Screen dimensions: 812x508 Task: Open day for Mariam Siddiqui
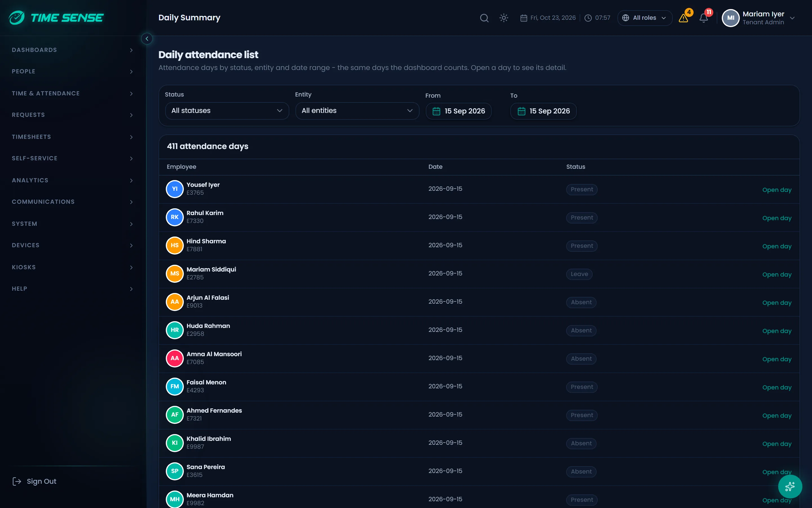[x=777, y=275]
